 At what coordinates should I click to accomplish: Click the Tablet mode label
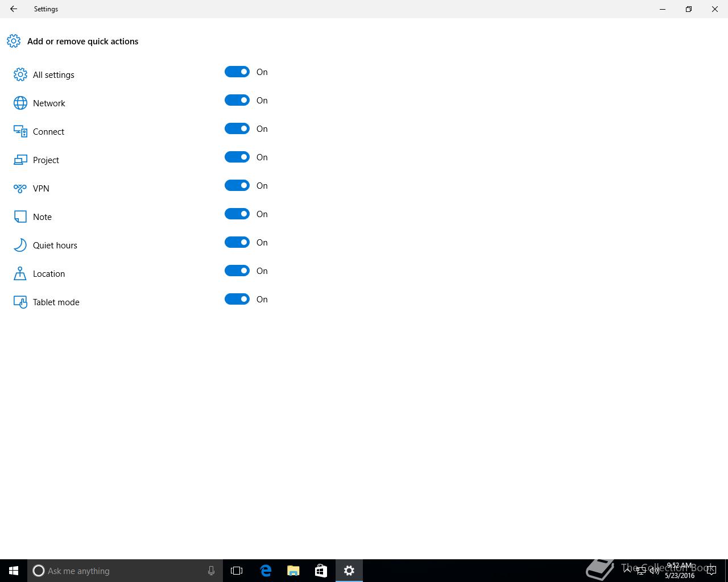coord(56,302)
